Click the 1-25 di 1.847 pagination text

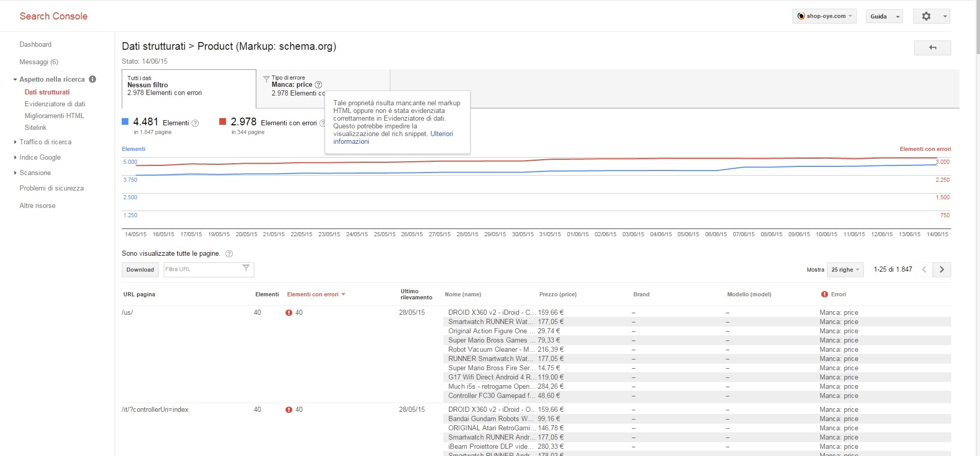click(x=893, y=270)
